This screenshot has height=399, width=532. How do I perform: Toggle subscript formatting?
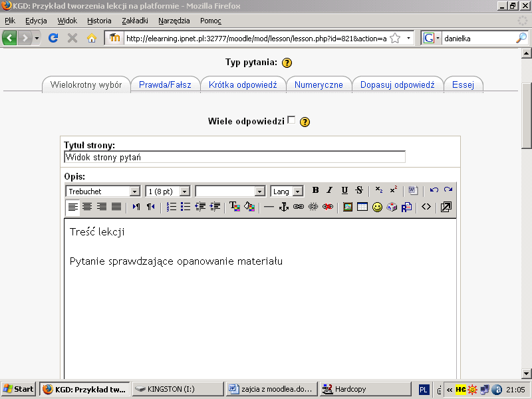point(379,190)
